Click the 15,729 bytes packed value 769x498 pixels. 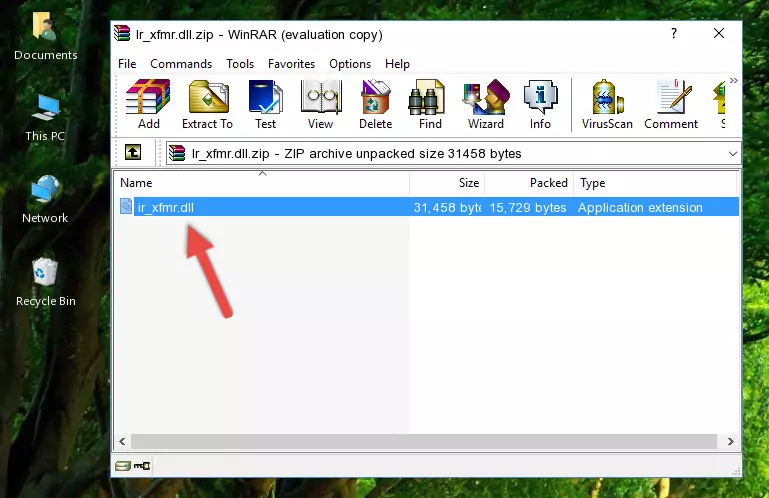coord(528,208)
